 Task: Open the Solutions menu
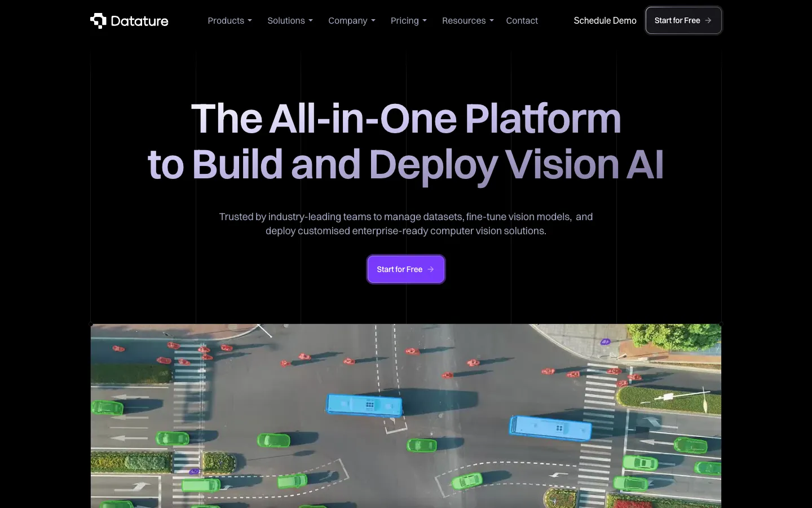[290, 20]
